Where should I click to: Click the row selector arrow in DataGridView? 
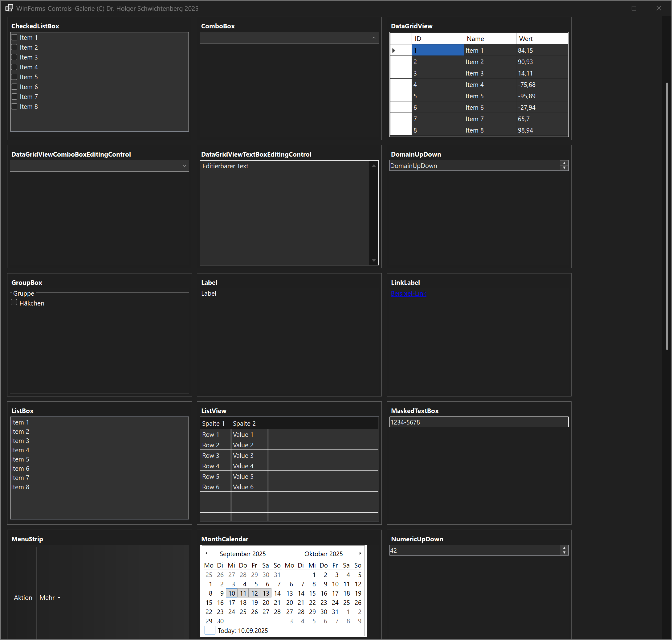[394, 50]
